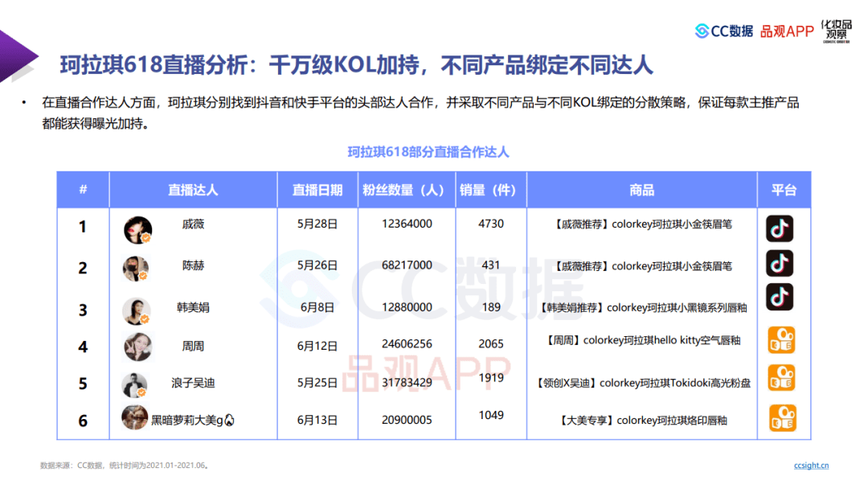Screen dimensions: 868x489
Task: Click the # column header
Action: point(83,189)
